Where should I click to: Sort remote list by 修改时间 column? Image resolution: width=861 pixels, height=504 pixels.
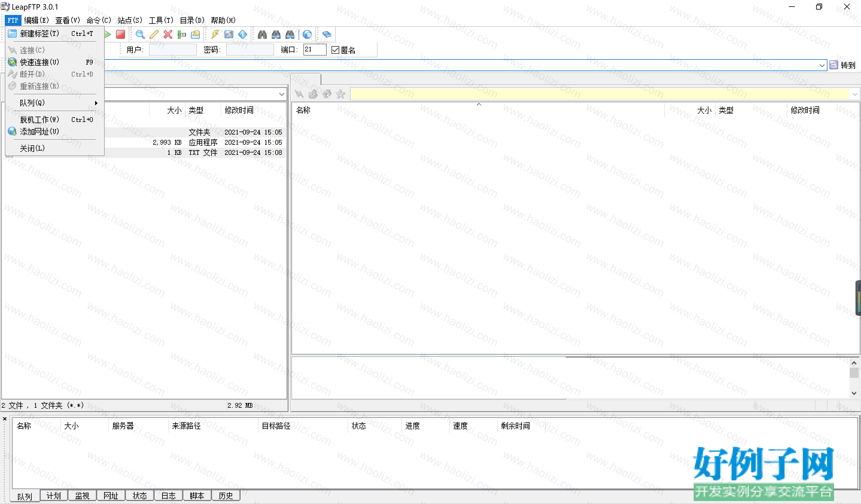(x=823, y=110)
